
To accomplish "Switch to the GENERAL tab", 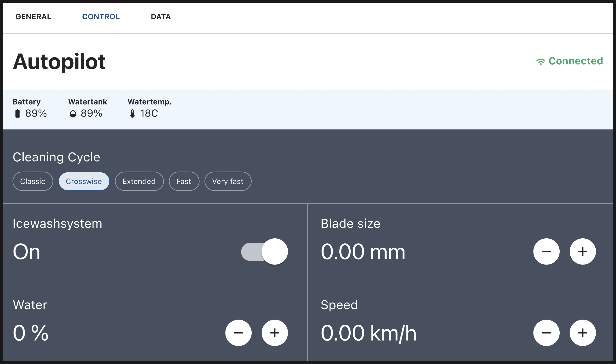I will pos(33,17).
